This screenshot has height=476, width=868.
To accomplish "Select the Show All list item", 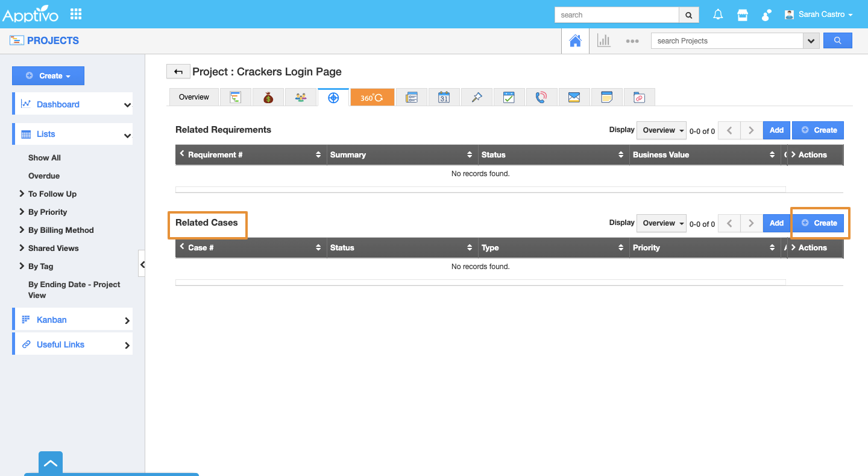I will tap(45, 157).
